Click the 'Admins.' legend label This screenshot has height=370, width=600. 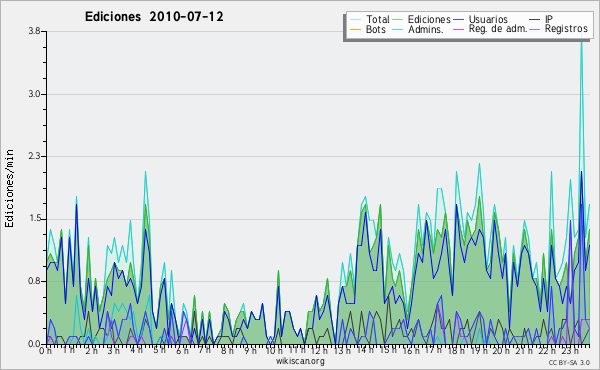click(426, 29)
